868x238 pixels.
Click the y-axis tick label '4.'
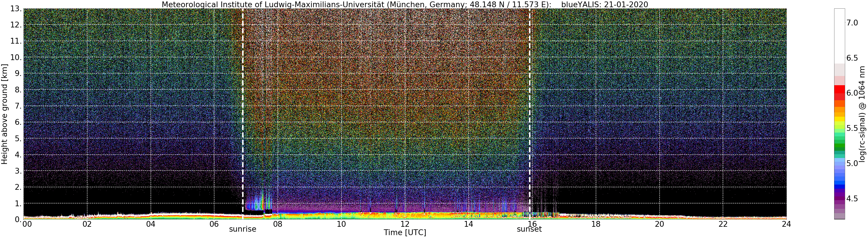[18, 155]
